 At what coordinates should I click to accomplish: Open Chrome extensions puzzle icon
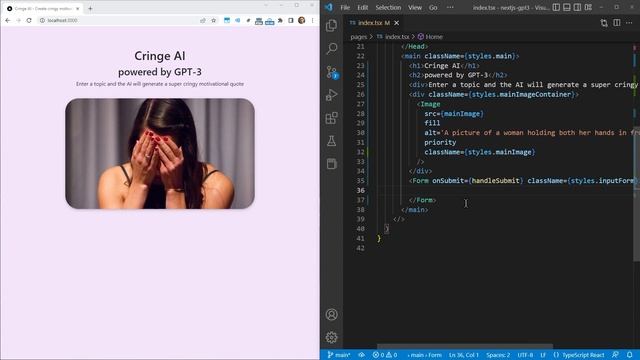tap(280, 20)
